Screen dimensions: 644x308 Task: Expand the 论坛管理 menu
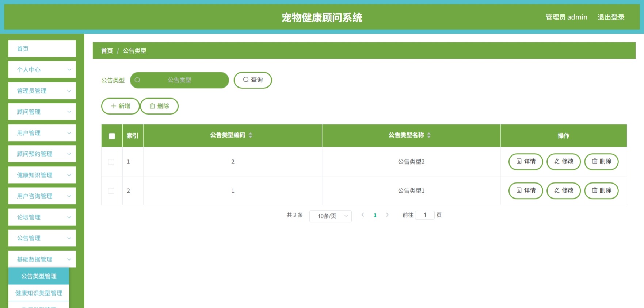pos(42,217)
